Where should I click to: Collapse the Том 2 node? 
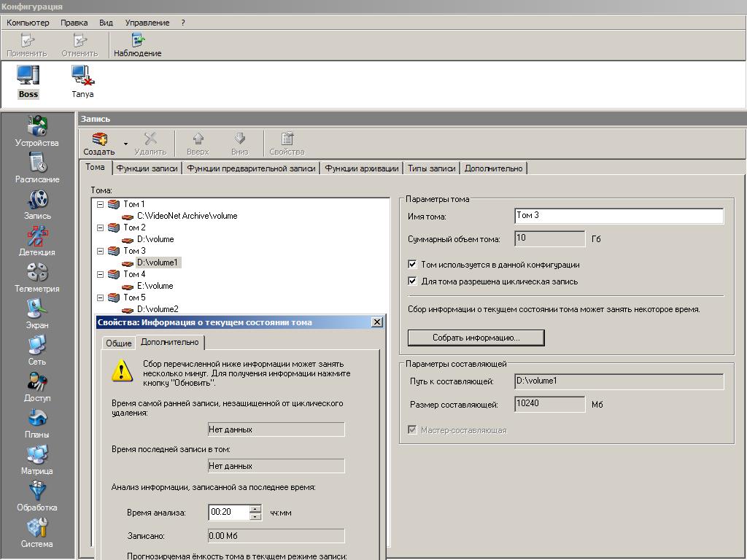100,227
